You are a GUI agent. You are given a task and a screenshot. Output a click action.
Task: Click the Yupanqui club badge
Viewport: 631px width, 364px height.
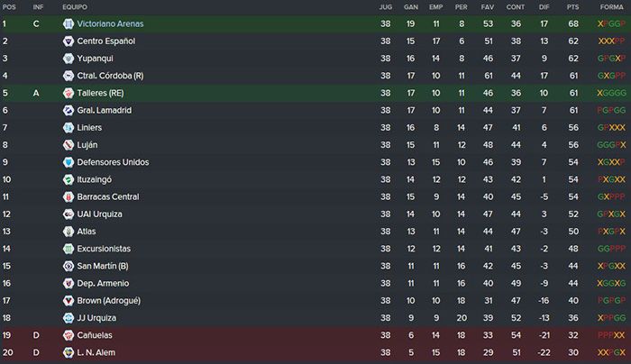tap(69, 59)
